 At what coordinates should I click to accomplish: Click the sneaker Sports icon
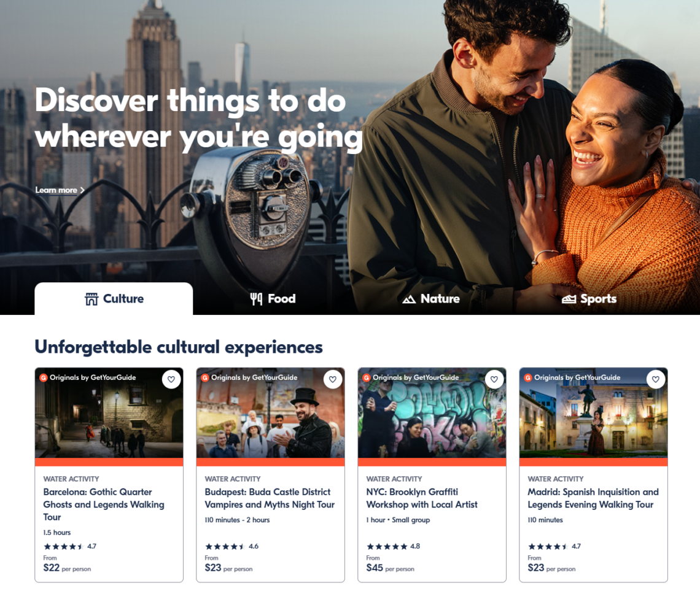[569, 299]
